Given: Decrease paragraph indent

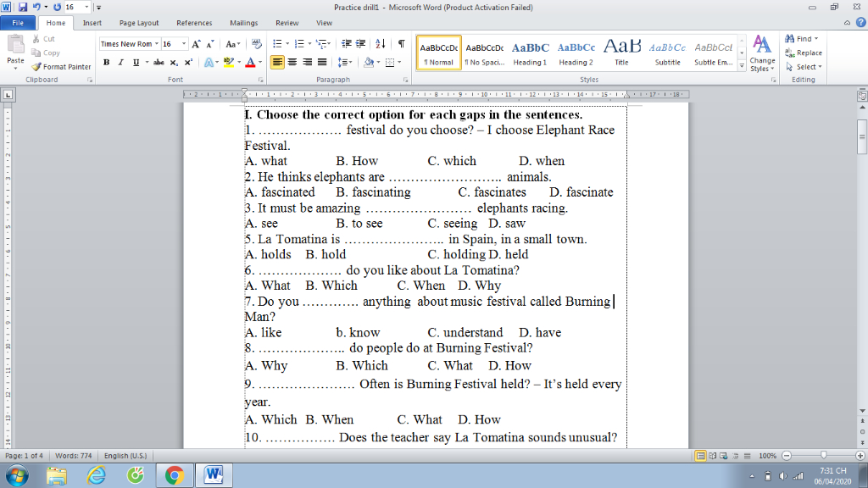Looking at the screenshot, I should (x=347, y=44).
